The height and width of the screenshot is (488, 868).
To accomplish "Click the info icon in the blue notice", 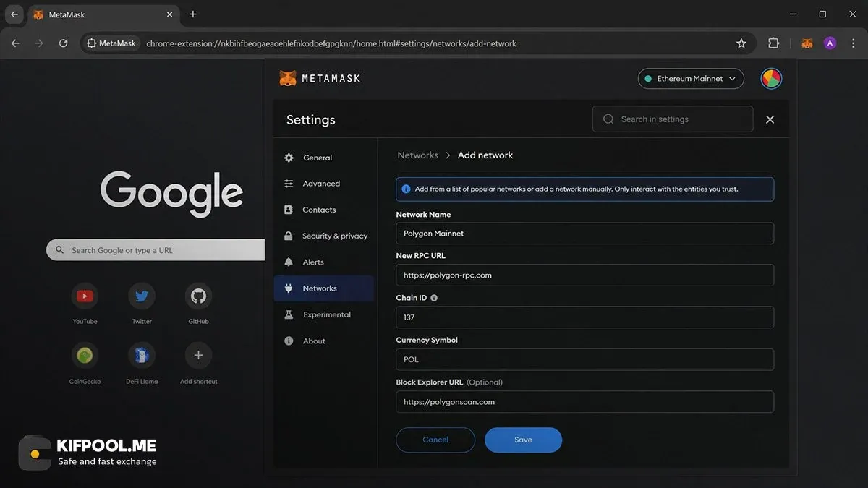I will (406, 189).
